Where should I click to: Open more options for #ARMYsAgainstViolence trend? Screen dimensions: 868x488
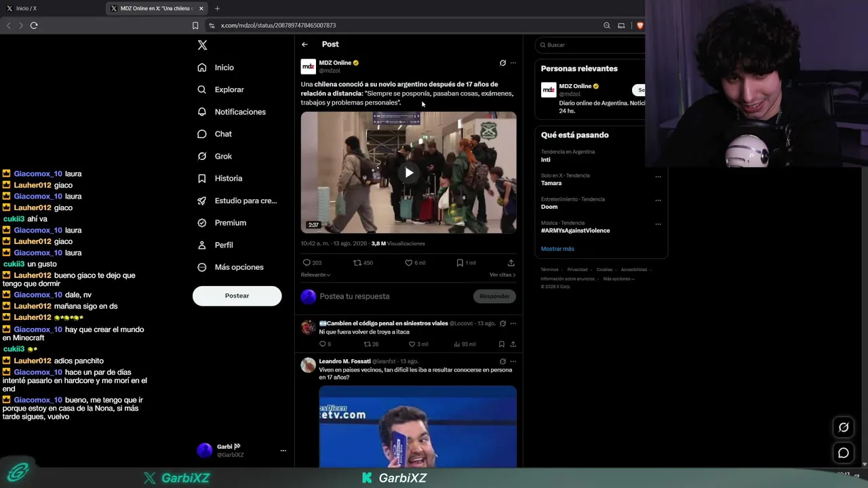coord(658,224)
